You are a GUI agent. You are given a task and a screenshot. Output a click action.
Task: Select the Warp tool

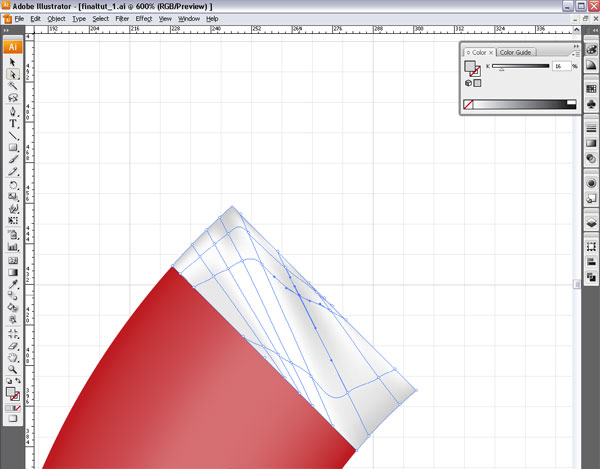coord(13,209)
